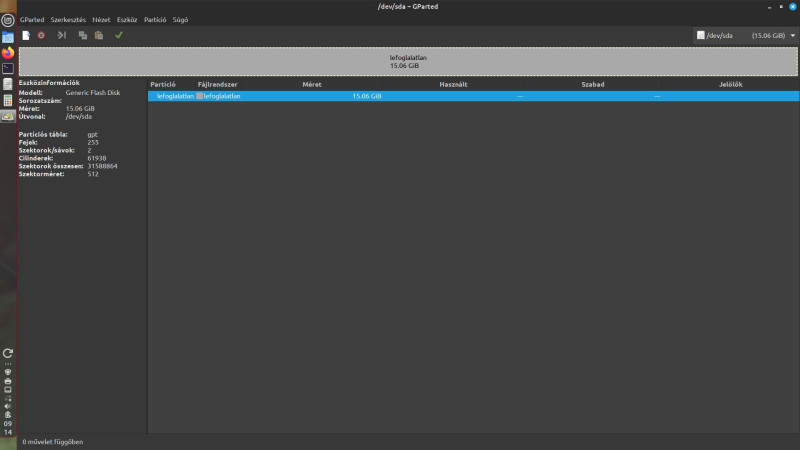800x450 pixels.
Task: Open the Calculator icon in side panel
Action: click(x=8, y=100)
